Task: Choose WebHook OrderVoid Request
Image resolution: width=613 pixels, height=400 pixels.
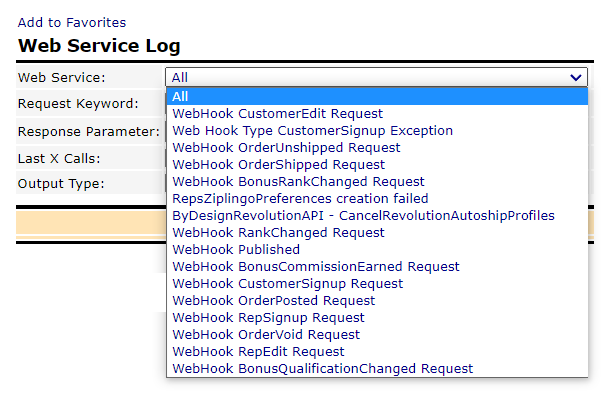Action: pos(377,335)
